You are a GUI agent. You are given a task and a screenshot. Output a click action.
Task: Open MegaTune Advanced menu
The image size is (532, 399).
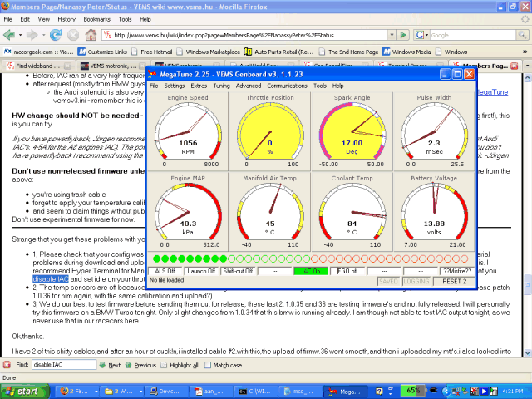click(249, 86)
